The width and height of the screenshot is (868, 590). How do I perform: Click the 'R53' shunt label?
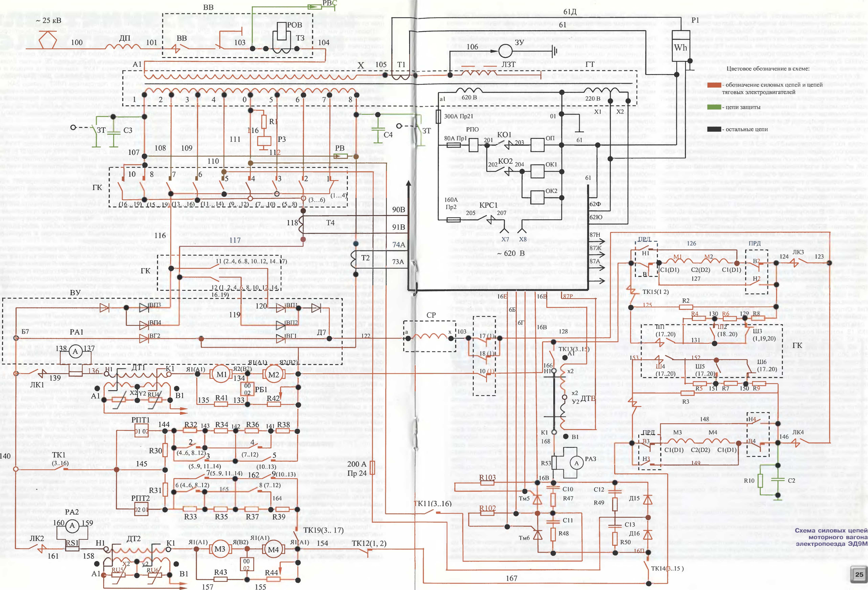point(546,463)
